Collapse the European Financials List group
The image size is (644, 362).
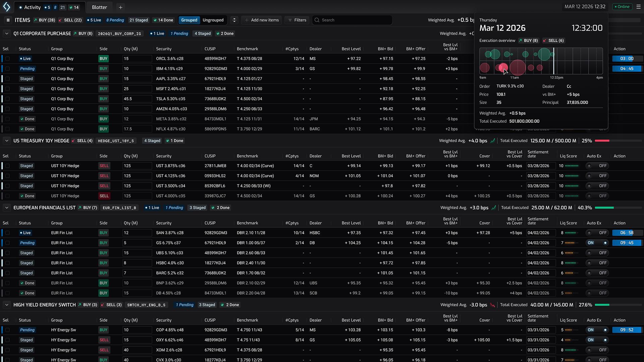click(x=6, y=208)
